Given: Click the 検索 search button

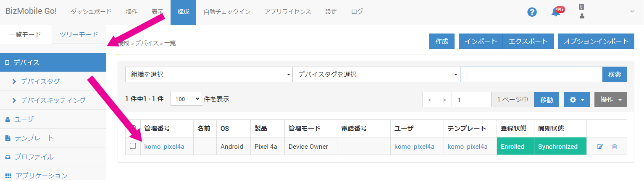Looking at the screenshot, I should pos(615,75).
